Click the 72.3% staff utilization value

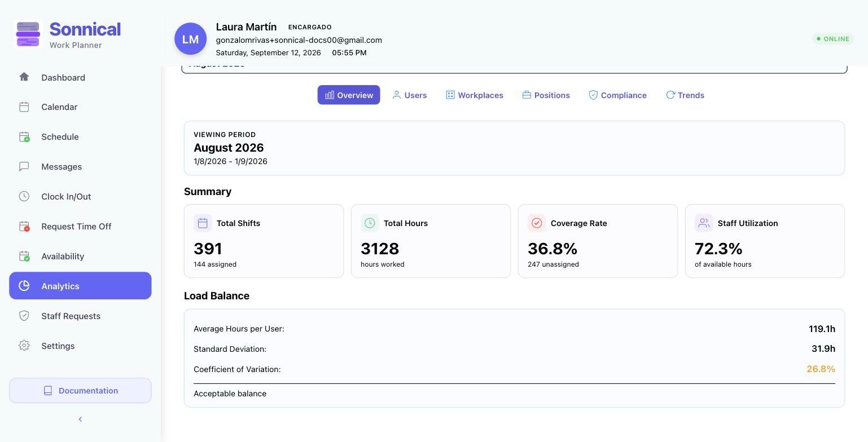click(718, 249)
